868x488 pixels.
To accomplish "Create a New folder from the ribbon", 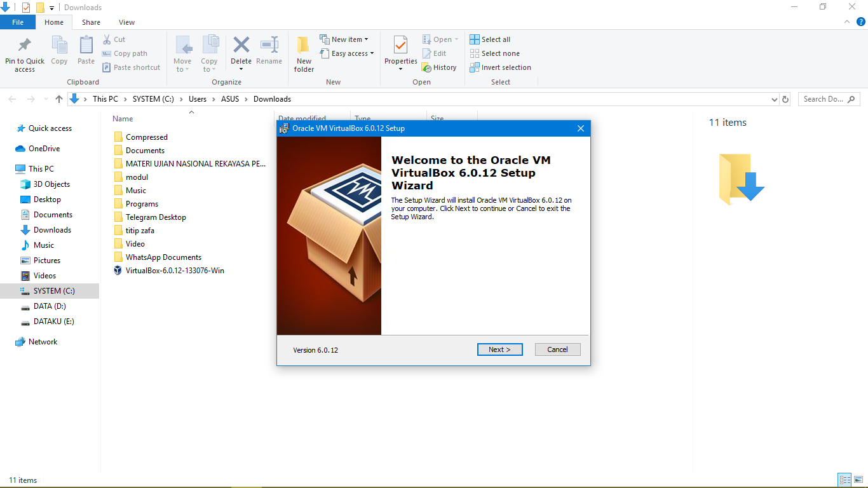I will (303, 53).
